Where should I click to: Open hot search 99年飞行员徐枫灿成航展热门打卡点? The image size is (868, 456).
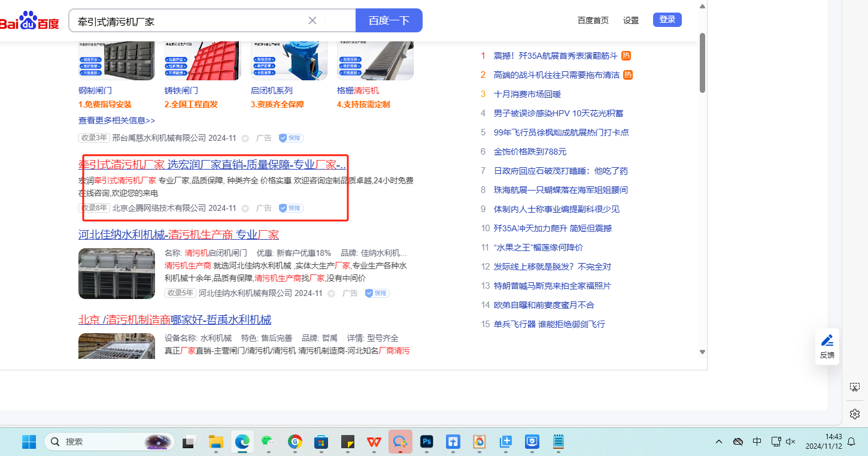(561, 132)
